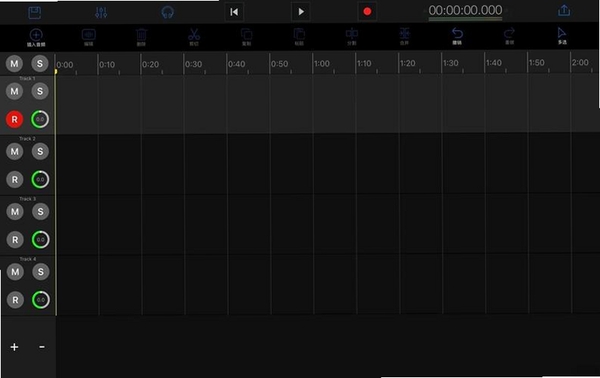Activate the multi-select cursor tool

click(562, 36)
